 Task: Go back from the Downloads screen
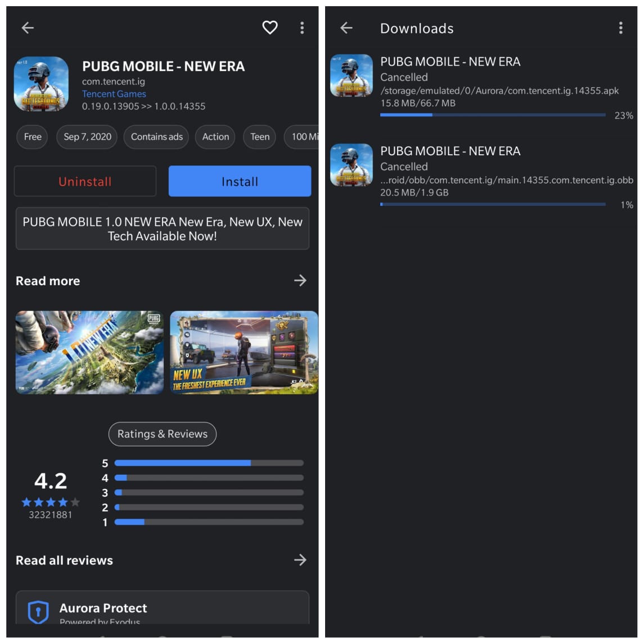pyautogui.click(x=346, y=28)
